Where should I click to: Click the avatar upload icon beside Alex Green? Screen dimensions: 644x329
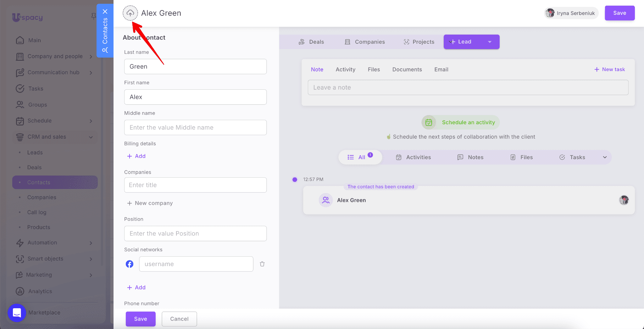pos(130,13)
